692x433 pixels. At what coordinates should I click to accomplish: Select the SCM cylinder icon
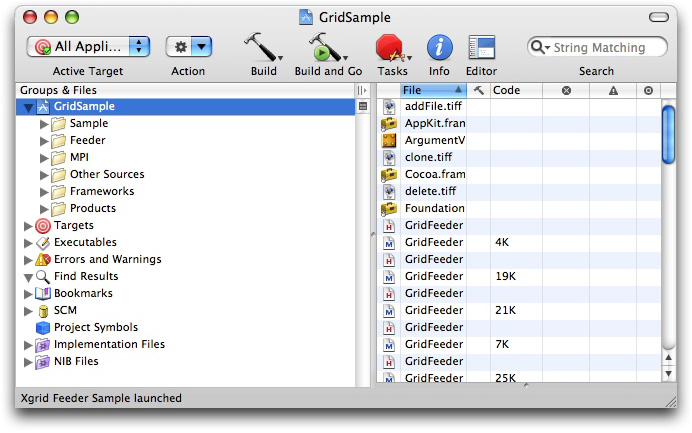[x=43, y=311]
